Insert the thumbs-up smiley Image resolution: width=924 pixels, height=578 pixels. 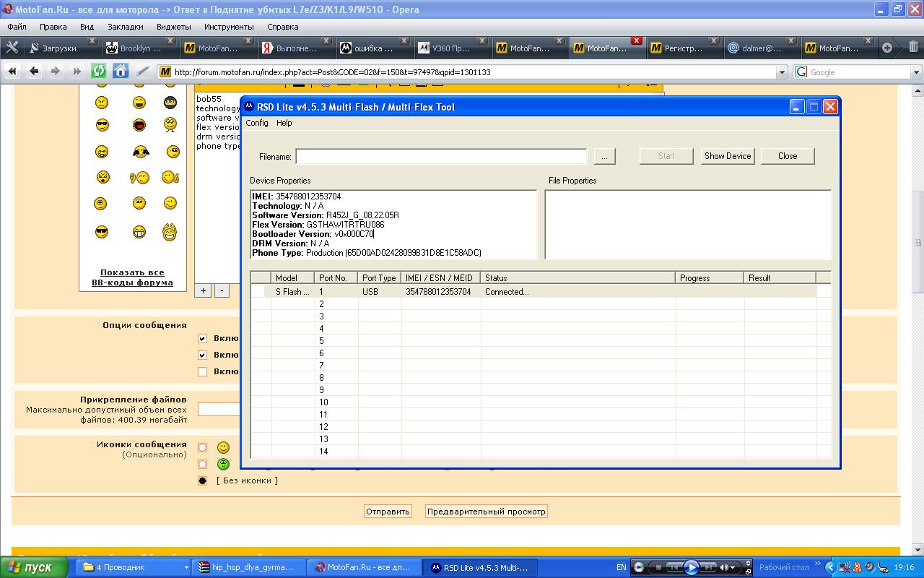click(170, 177)
